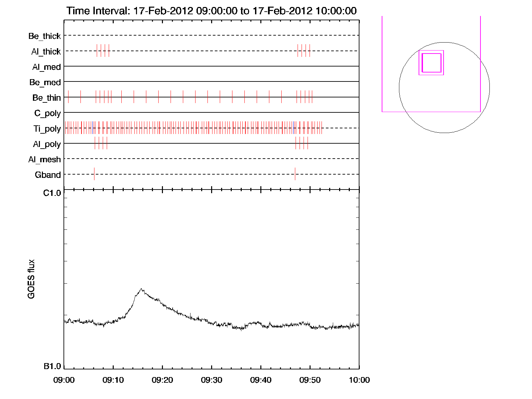Click the Be_thick filter row label

45,36
